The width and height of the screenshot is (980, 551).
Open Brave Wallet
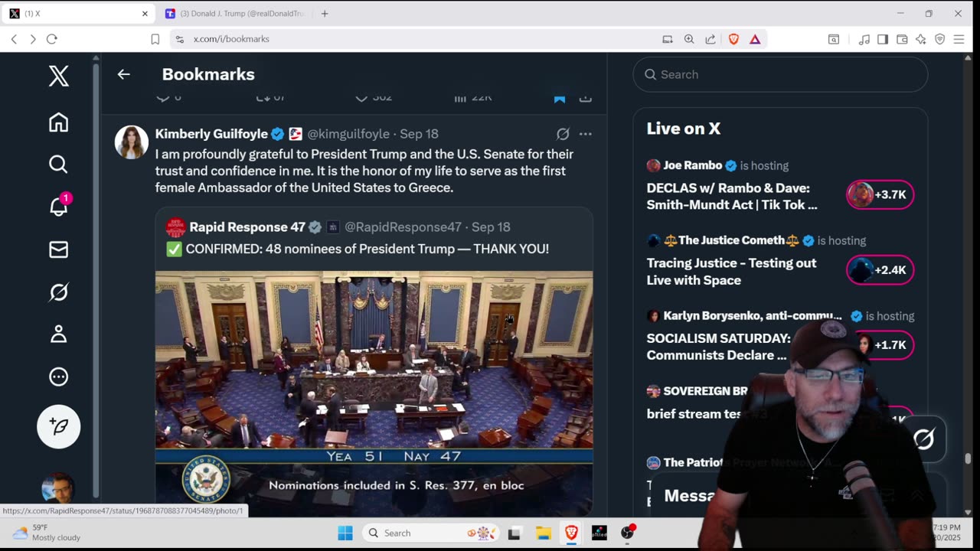point(902,39)
